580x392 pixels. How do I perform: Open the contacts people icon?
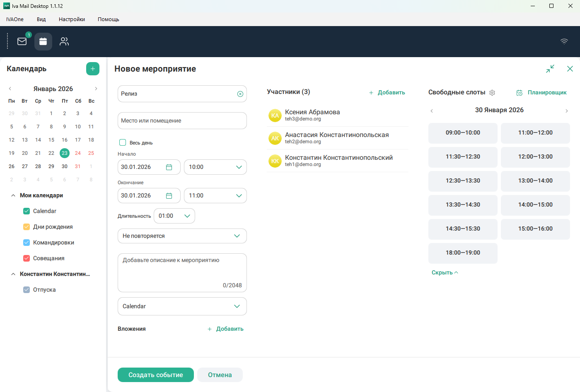pos(64,41)
